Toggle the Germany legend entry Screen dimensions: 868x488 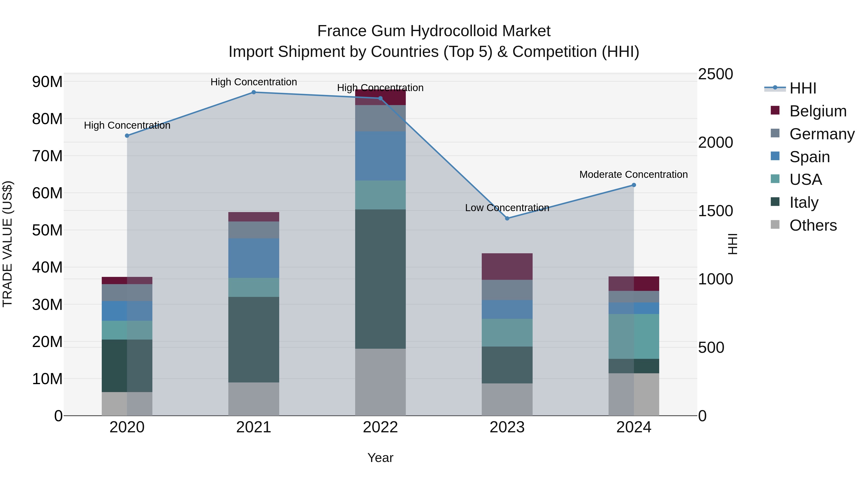click(812, 134)
